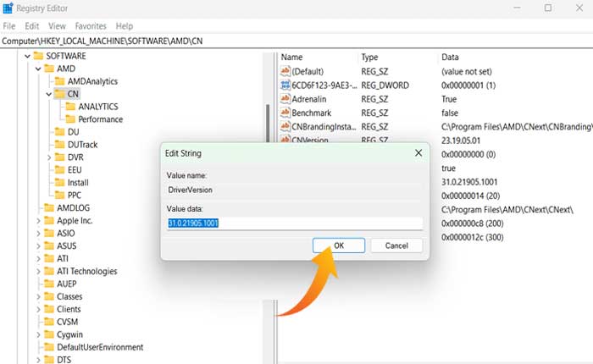Viewport: 593px width, 364px height.
Task: Click the Registry Editor app icon in title bar
Action: pyautogui.click(x=8, y=8)
